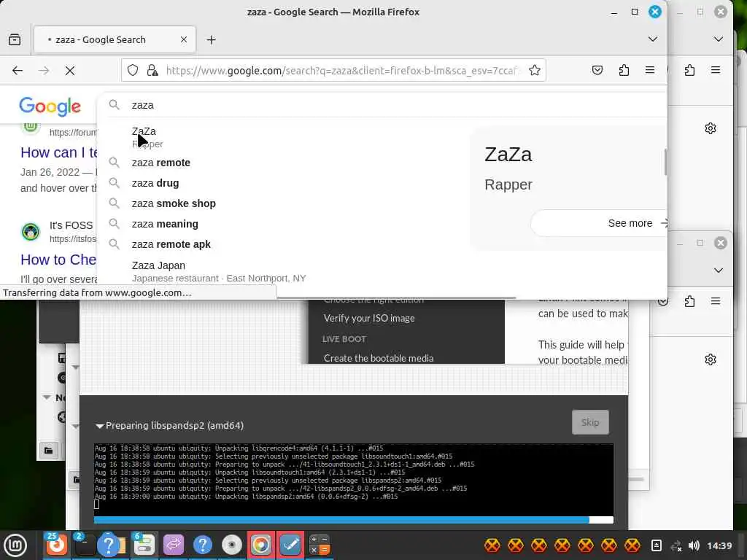
Task: Open Extensions in top-right background Firefox window
Action: pyautogui.click(x=689, y=71)
